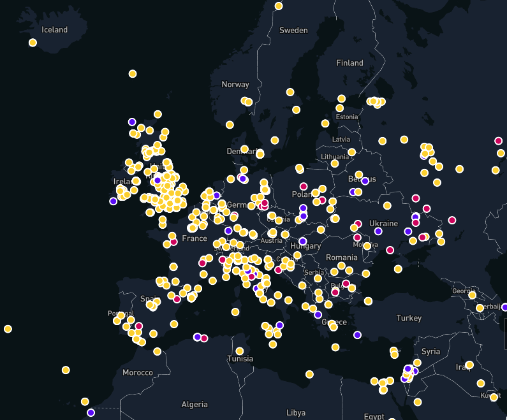Select the purple marker in northern Scotland
The image size is (507, 420).
pos(132,122)
